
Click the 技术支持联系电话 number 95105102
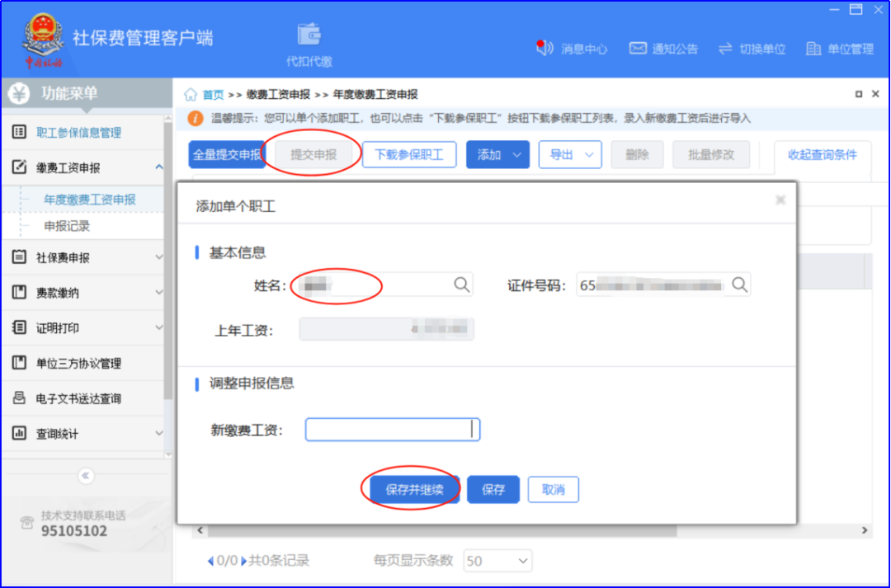(74, 531)
